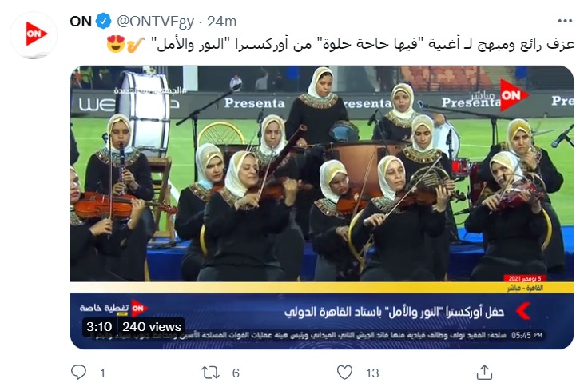The image size is (588, 391).
Task: Click the 24m timestamp link
Action: pos(221,22)
